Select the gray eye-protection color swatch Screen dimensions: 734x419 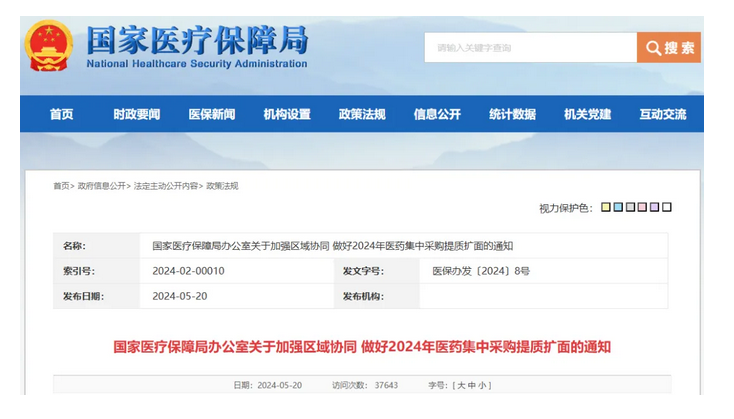point(630,207)
